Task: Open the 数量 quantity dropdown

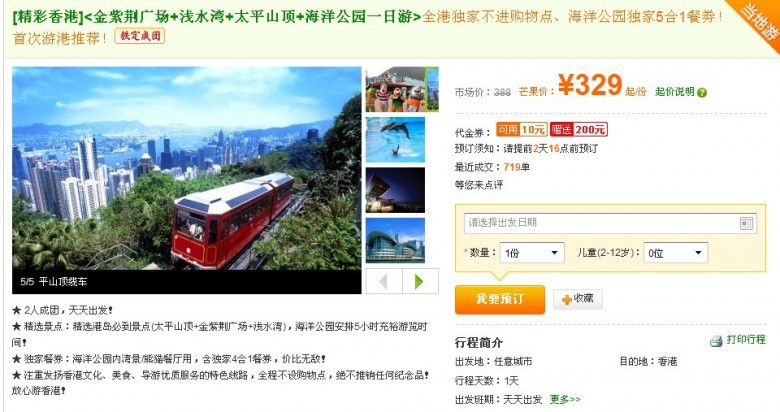Action: 532,253
